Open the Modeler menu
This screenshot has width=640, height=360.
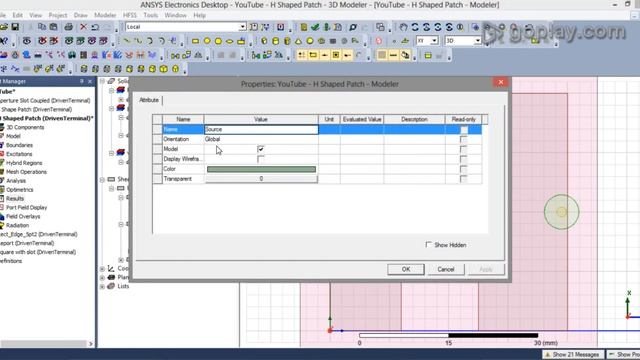point(105,15)
